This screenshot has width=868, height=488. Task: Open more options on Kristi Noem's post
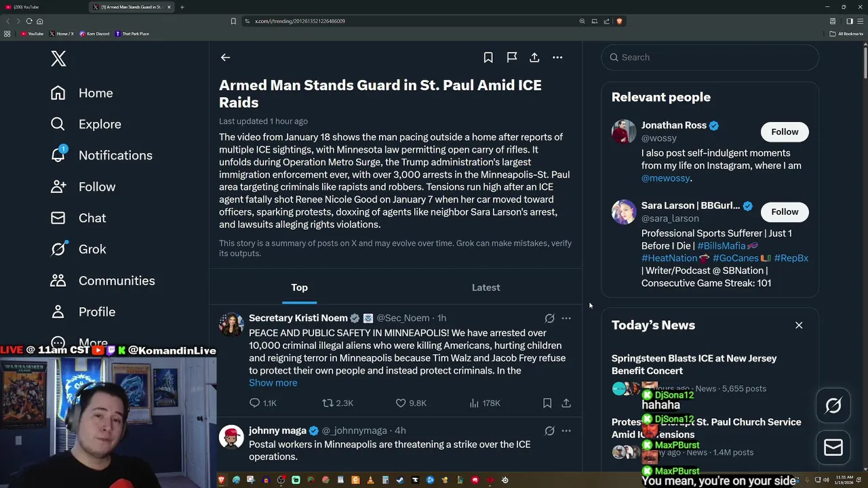pos(566,318)
